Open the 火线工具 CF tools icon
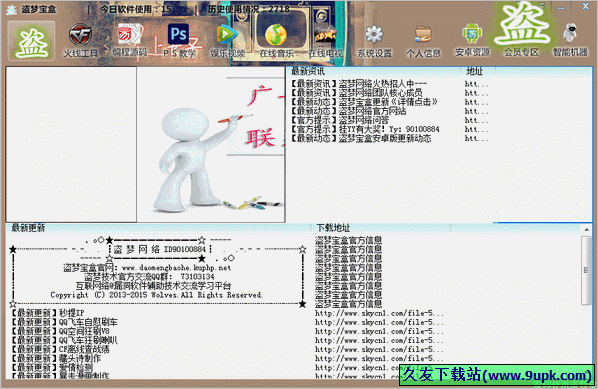This screenshot has height=389, width=598. point(80,40)
